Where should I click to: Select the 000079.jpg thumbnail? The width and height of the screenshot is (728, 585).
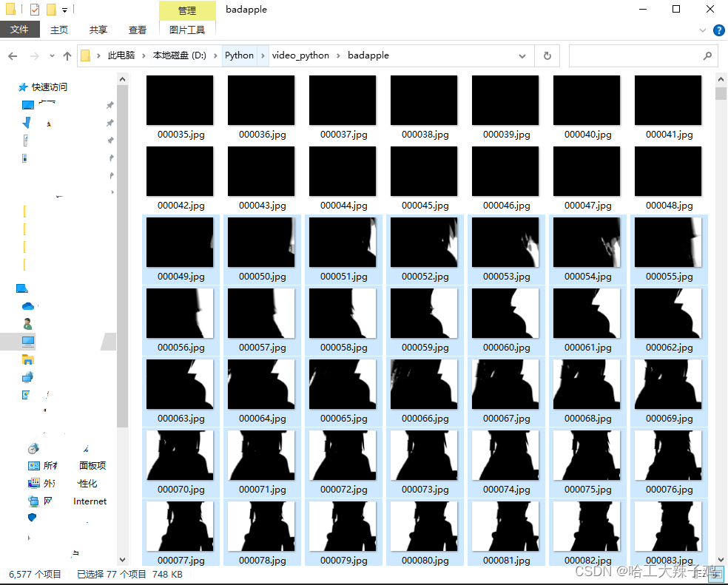[x=343, y=527]
